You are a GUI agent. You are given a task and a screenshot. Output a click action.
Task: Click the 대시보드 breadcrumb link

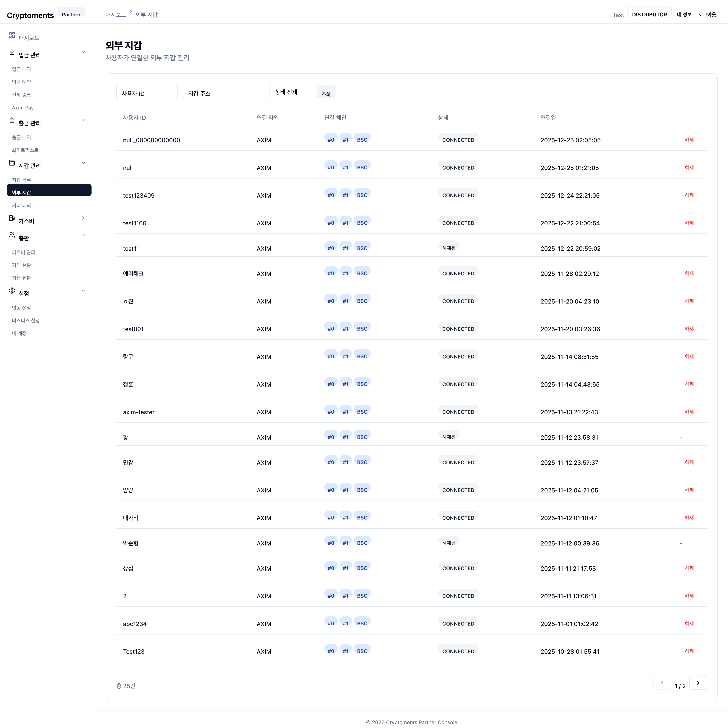(x=116, y=15)
